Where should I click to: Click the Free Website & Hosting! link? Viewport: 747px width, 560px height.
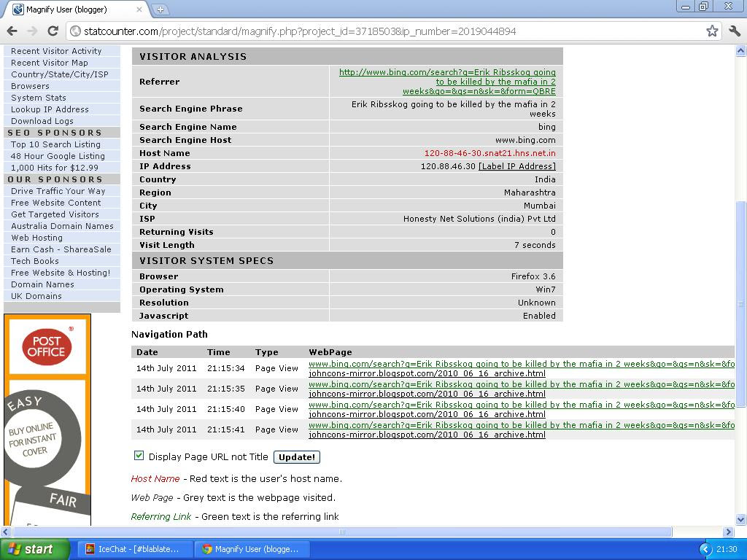pyautogui.click(x=61, y=273)
